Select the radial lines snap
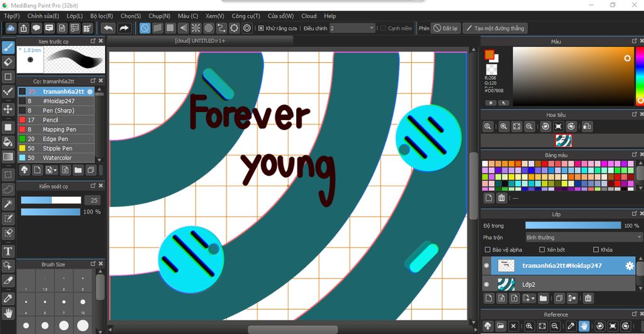 [x=196, y=28]
